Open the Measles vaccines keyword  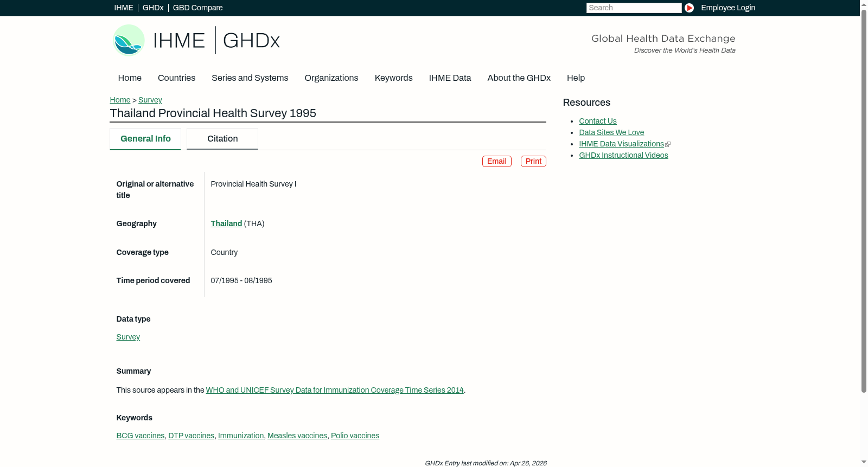(297, 436)
